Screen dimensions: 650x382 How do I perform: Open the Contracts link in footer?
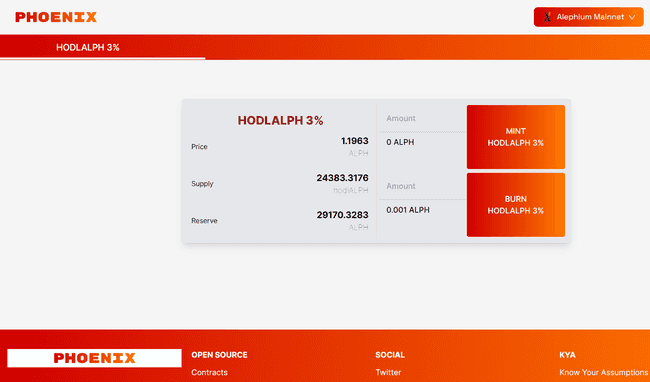coord(209,372)
